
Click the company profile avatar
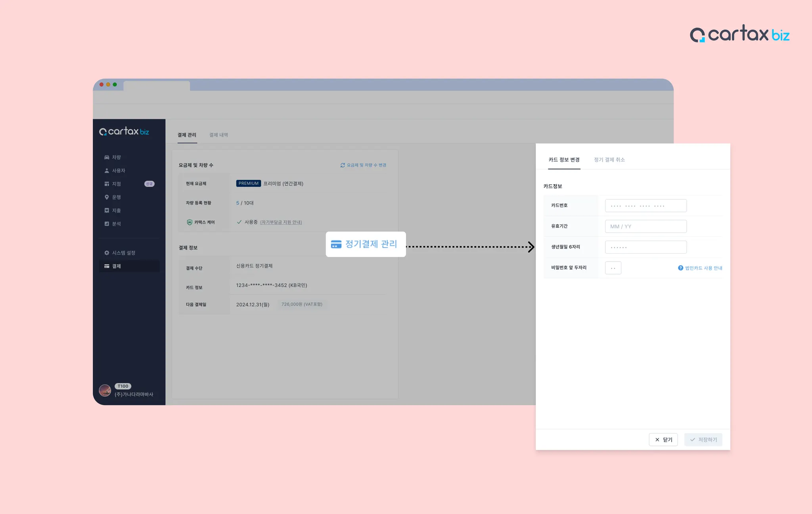(105, 390)
